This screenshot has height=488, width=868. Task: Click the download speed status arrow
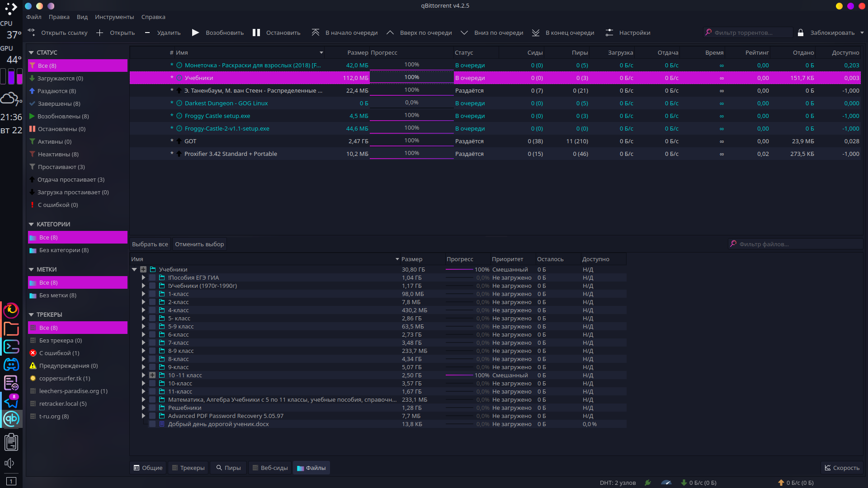tap(684, 483)
